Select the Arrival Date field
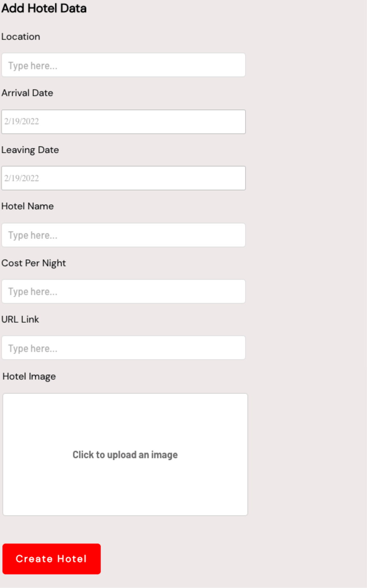 click(x=124, y=122)
